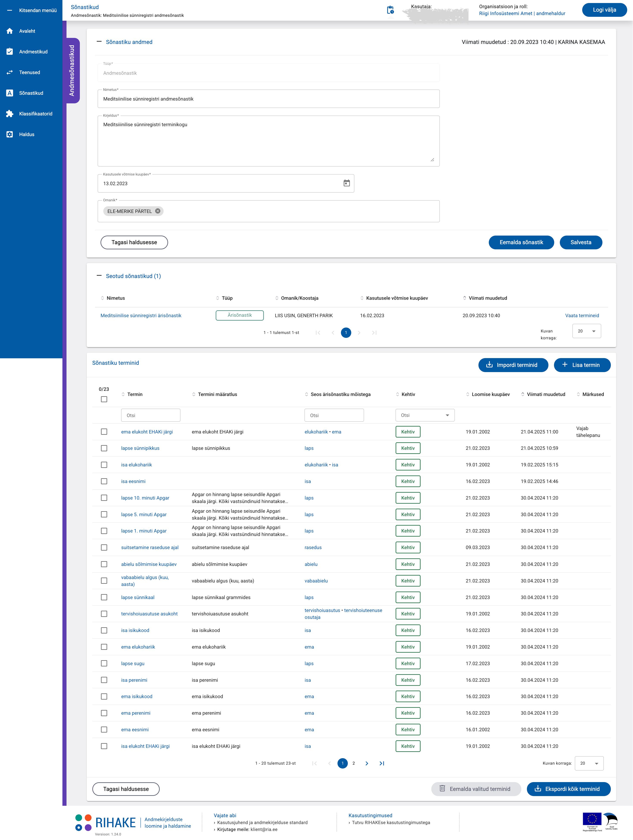Screen dimensions: 633x840
Task: Click the Termin search Otsi field
Action: (x=150, y=415)
